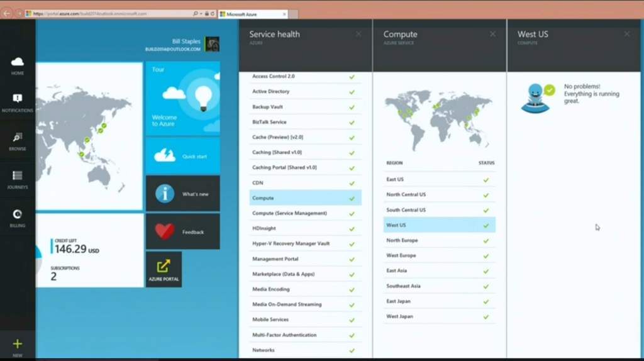Select Multi-Factor Authentication row
The height and width of the screenshot is (361, 644).
[305, 335]
